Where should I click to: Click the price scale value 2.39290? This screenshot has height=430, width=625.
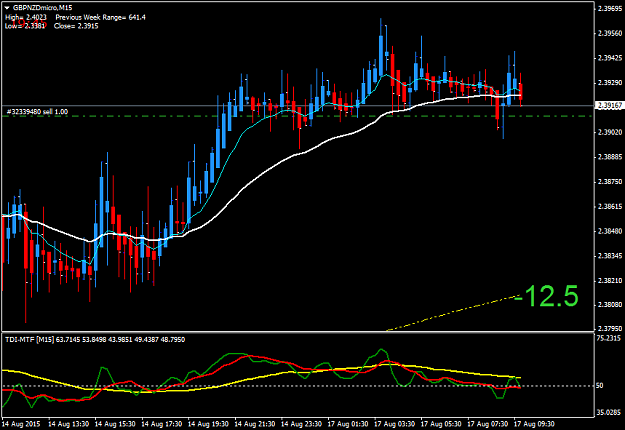click(x=610, y=82)
